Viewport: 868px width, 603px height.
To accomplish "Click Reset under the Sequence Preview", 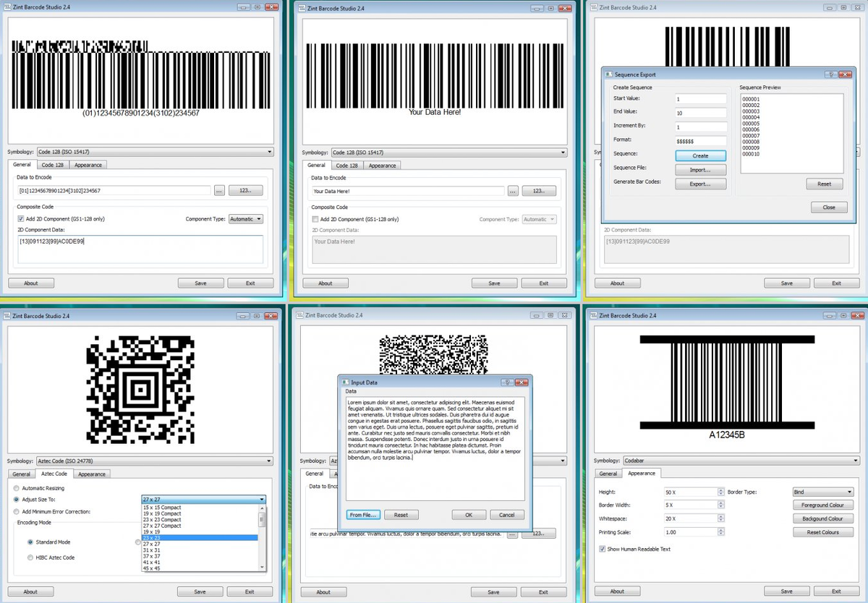I will 825,184.
